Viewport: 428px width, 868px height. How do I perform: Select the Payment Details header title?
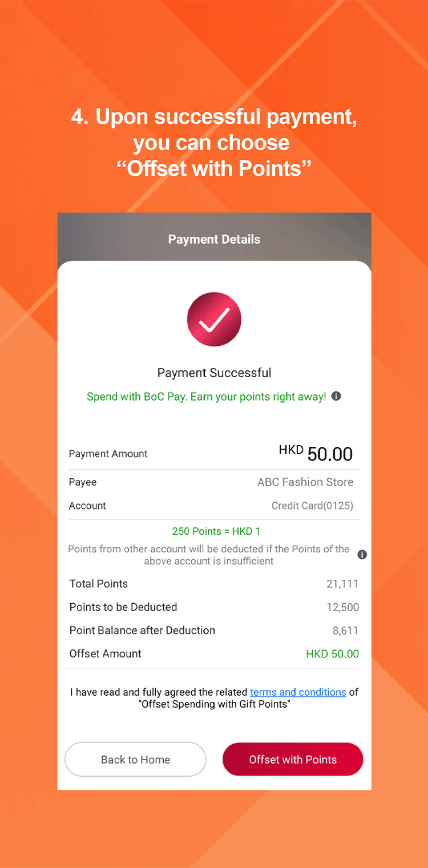(214, 240)
